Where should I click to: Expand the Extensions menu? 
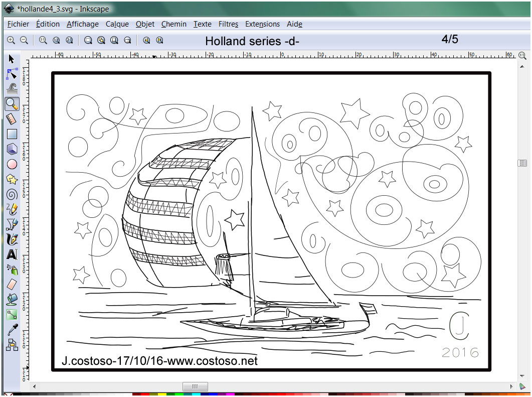click(262, 24)
